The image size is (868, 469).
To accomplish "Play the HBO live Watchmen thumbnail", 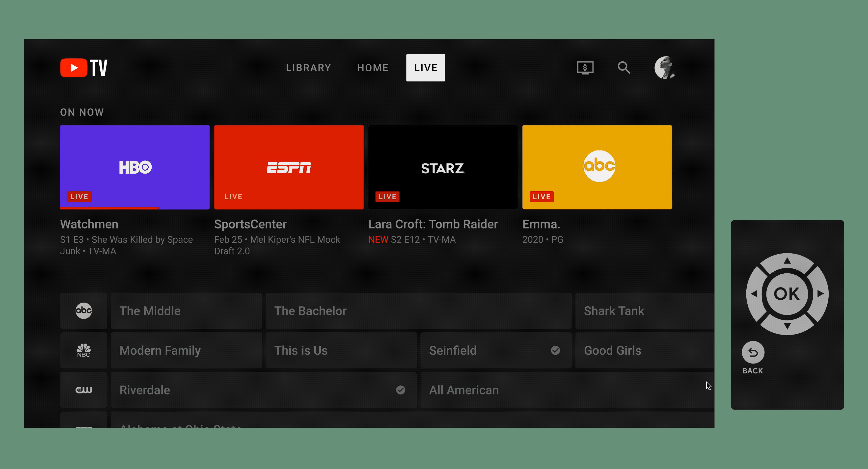I will tap(135, 167).
